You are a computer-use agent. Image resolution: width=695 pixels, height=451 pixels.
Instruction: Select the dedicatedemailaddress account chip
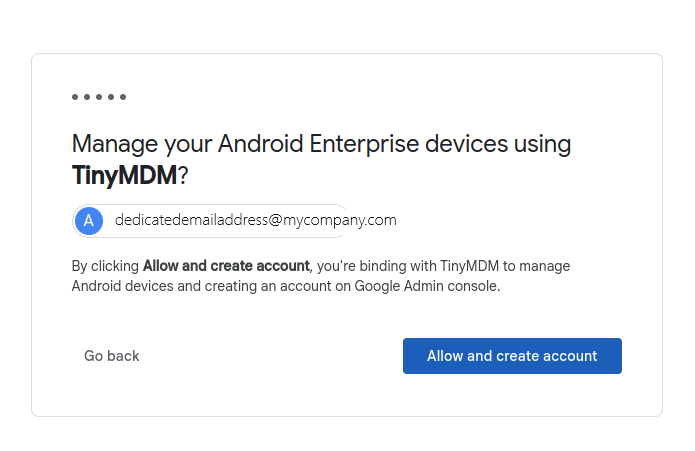click(235, 220)
